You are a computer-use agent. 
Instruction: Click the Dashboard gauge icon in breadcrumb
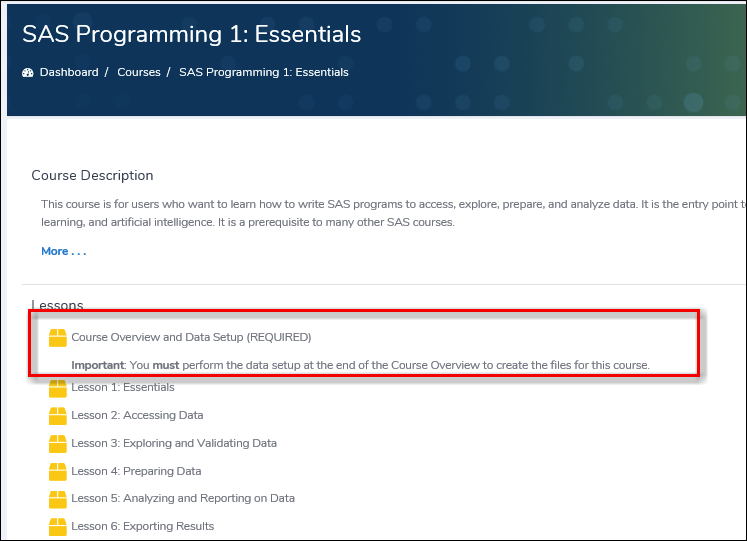pyautogui.click(x=27, y=72)
